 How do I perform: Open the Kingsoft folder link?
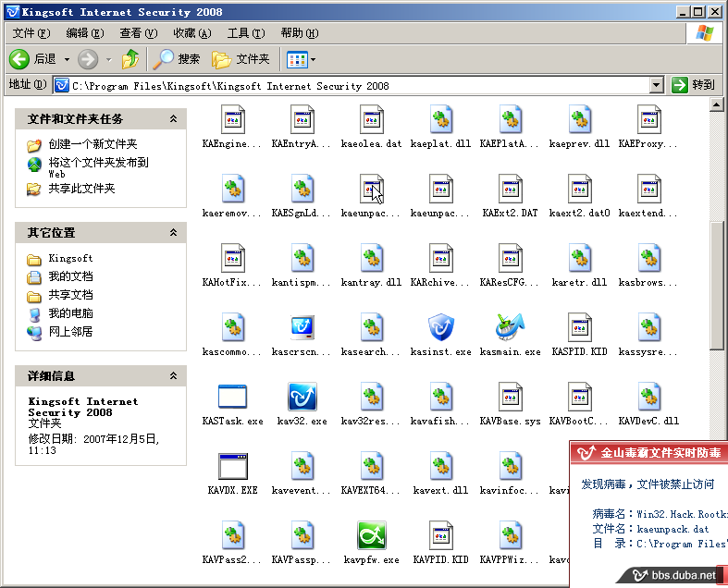coord(70,258)
